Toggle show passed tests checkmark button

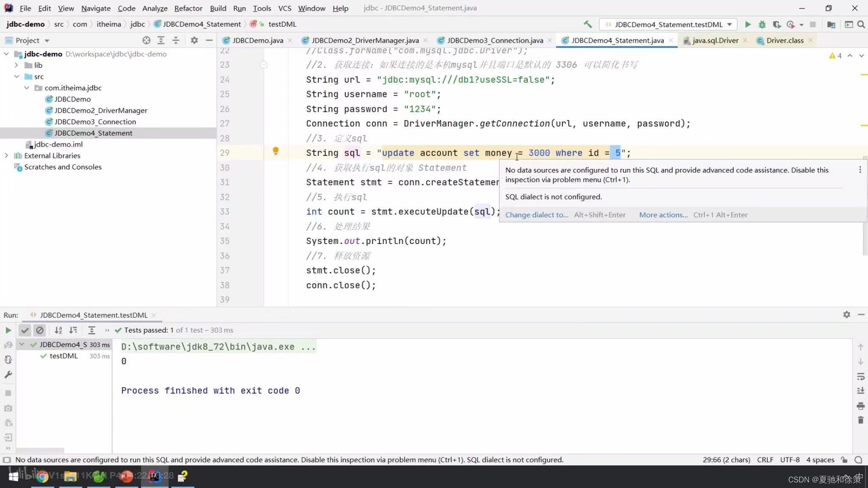pyautogui.click(x=25, y=330)
